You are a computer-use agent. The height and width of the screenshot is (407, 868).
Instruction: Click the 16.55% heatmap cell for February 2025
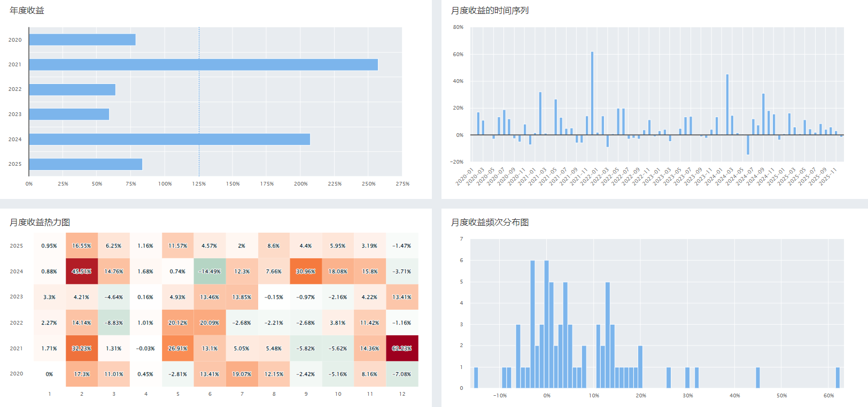pos(82,245)
